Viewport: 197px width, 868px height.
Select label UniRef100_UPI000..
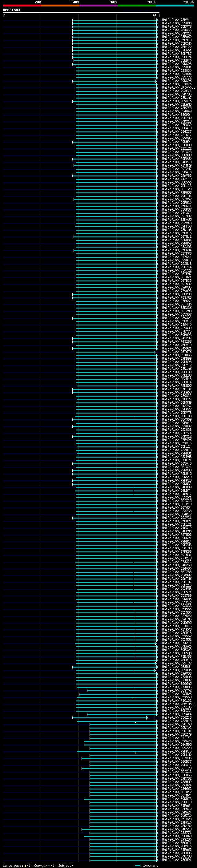(179, 88)
